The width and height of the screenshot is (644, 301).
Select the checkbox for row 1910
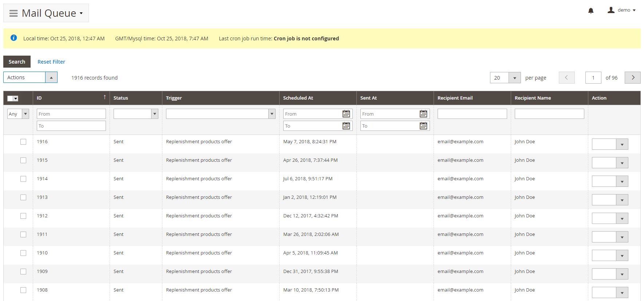[23, 253]
